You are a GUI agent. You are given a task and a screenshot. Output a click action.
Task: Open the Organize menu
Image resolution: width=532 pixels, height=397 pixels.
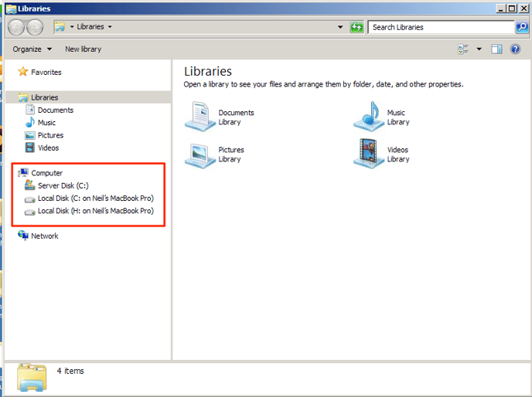tap(32, 49)
